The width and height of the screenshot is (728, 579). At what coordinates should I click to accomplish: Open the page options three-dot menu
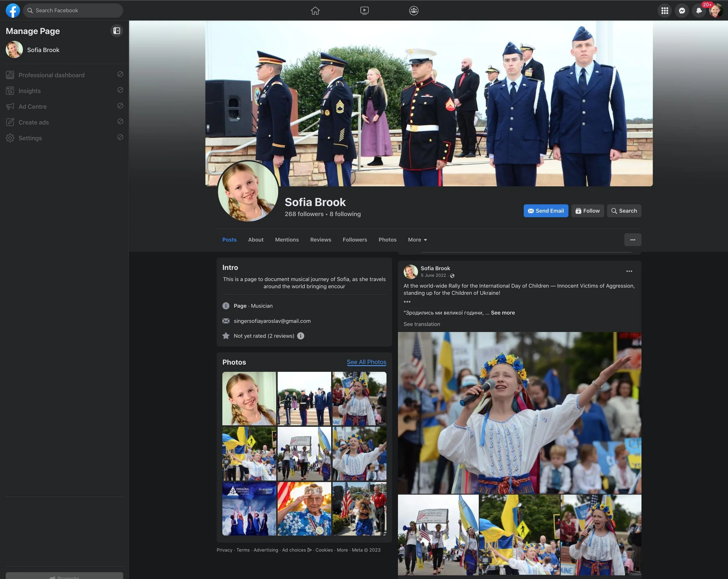pyautogui.click(x=632, y=239)
